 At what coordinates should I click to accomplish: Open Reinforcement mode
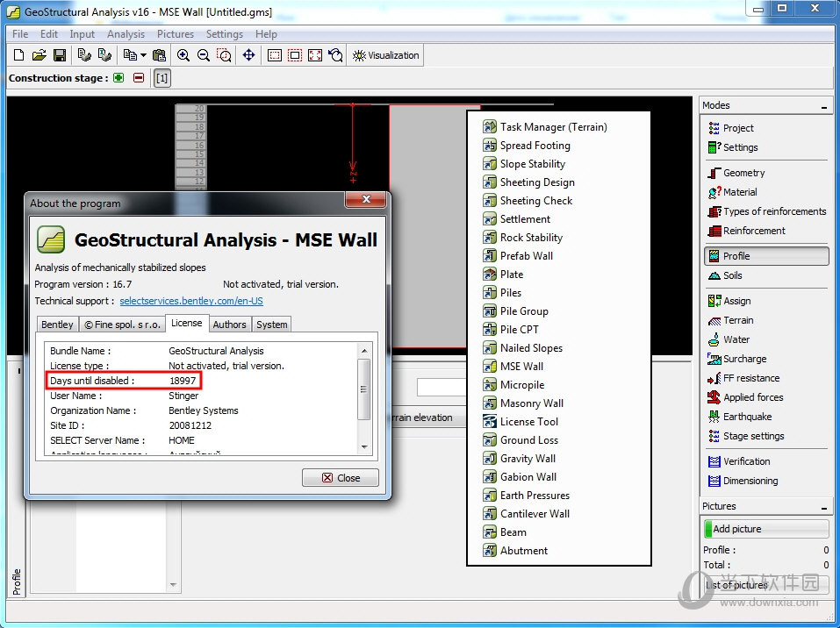[x=746, y=231]
